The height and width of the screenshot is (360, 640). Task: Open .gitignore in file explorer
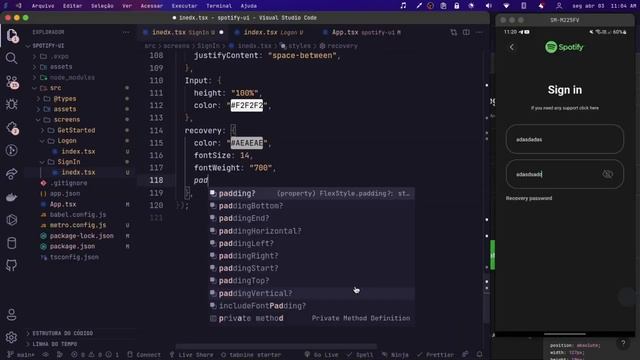point(68,183)
